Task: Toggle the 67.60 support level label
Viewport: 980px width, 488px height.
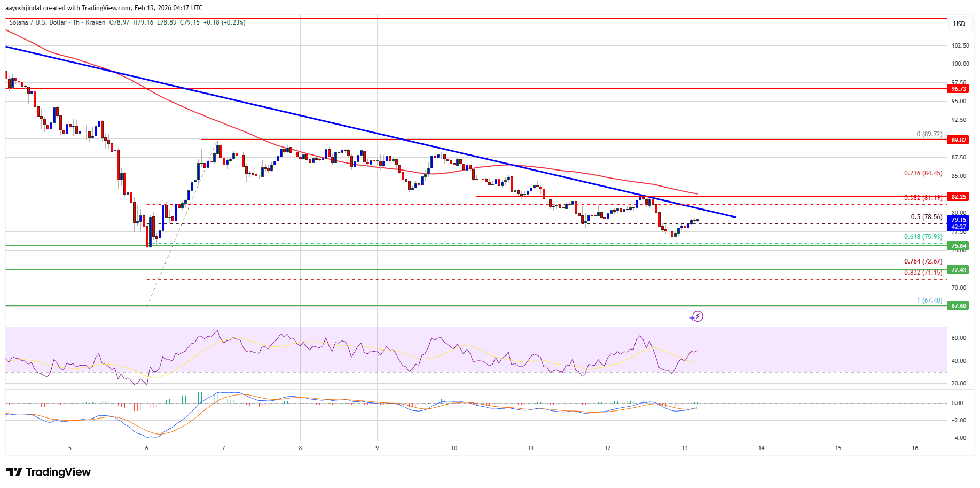Action: (959, 306)
